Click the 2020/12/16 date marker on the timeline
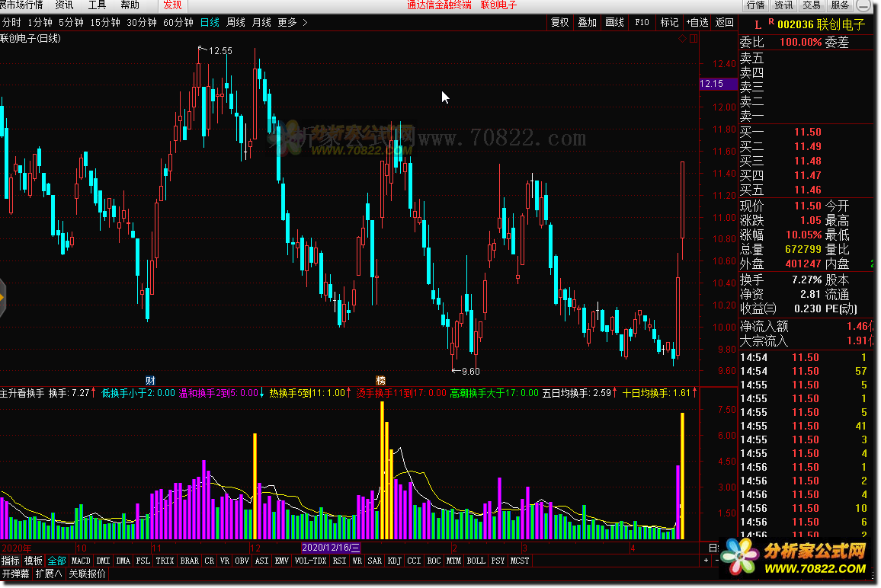 coord(331,548)
